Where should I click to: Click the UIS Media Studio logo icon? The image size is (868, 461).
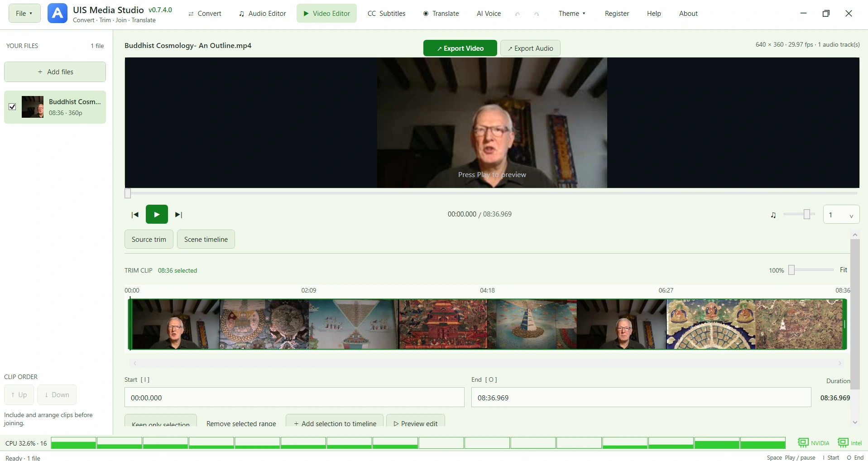tap(57, 13)
